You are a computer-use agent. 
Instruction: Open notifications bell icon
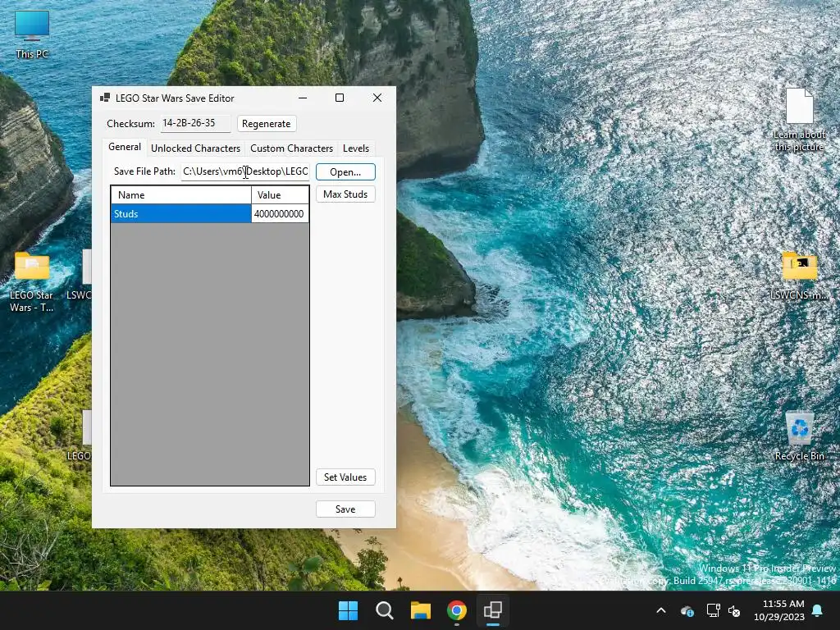pyautogui.click(x=818, y=610)
